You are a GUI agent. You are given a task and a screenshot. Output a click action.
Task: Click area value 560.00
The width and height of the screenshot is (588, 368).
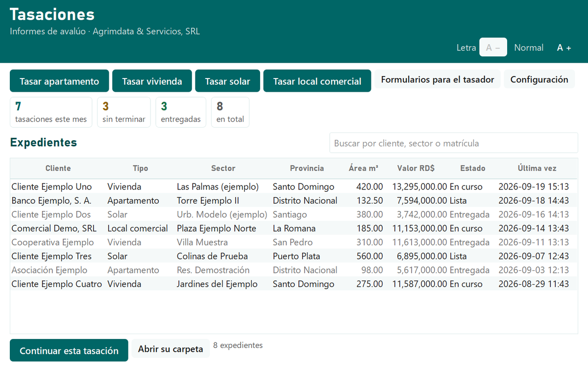370,256
